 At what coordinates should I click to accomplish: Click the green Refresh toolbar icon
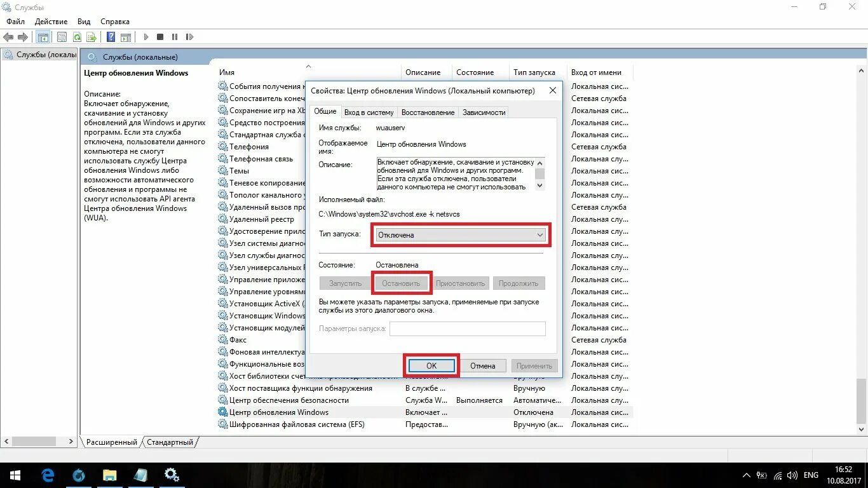click(x=77, y=37)
